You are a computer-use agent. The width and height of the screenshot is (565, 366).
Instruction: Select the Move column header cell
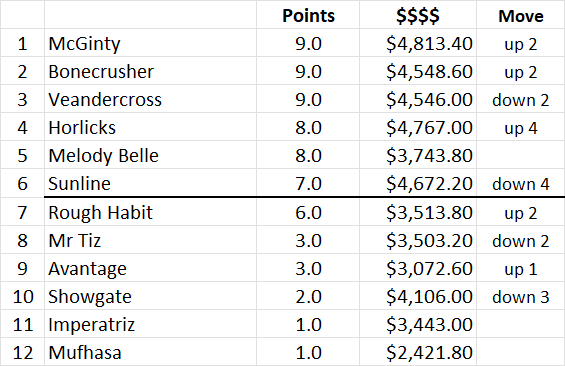click(521, 15)
